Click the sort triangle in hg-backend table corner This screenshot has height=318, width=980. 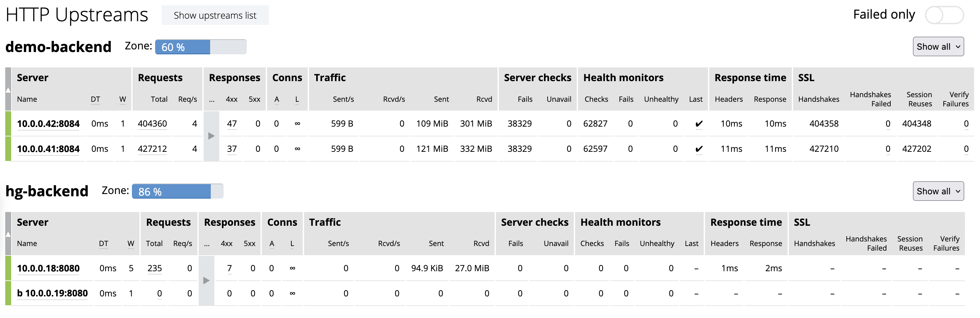[9, 235]
